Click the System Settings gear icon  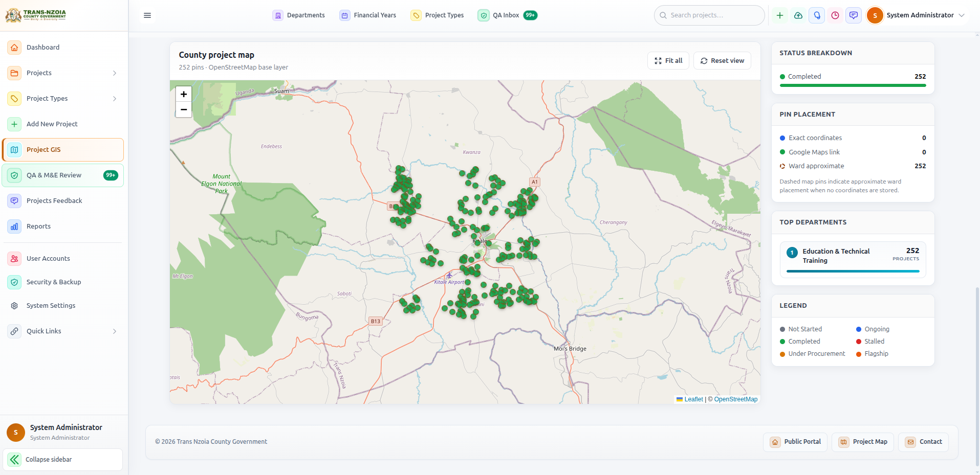point(14,306)
